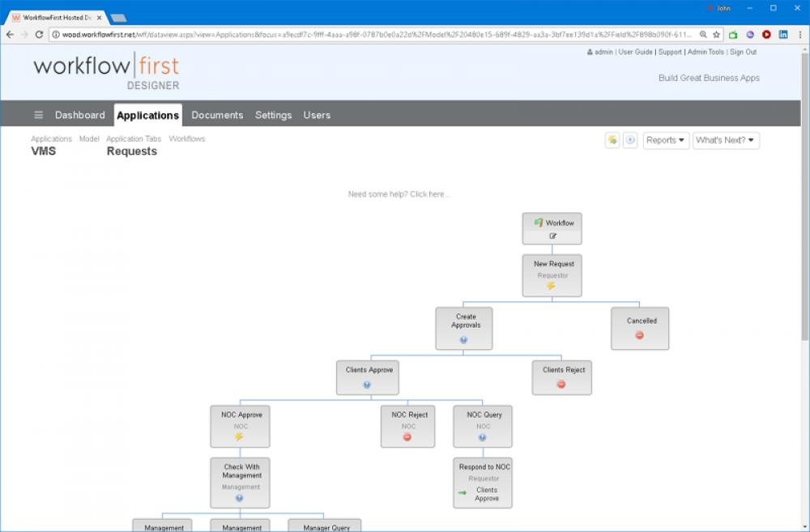Screen dimensions: 810x532
Task: Switch to the Documents tab
Action: click(217, 115)
